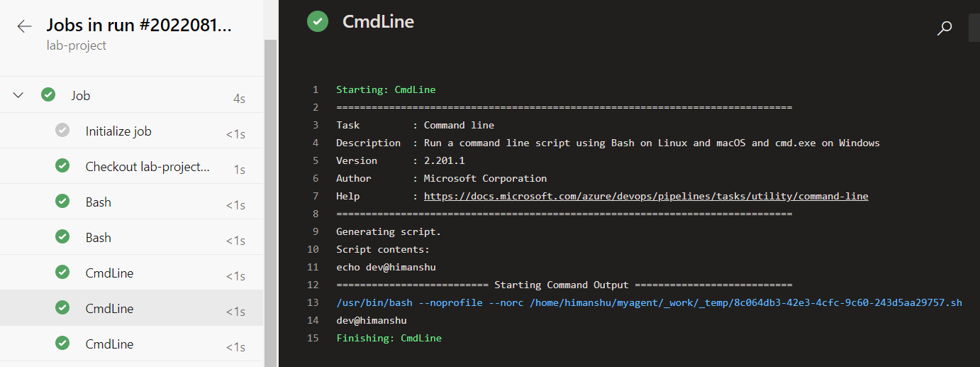Screen dimensions: 980x367
Task: Click the left panel vertical scrollbar
Action: coord(270,202)
